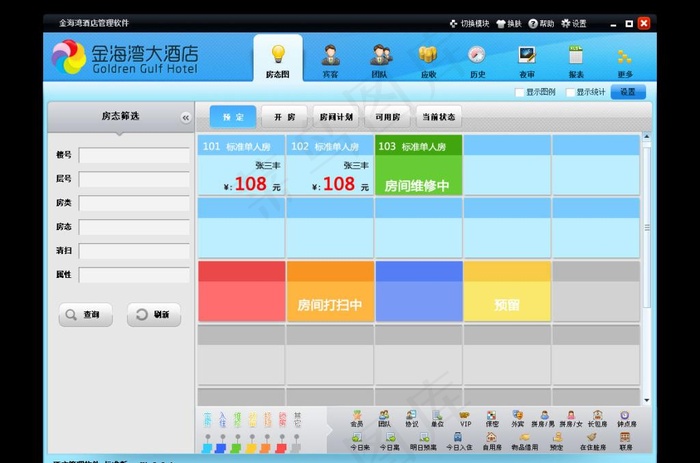Click the 清扫 filter field
This screenshot has height=463, width=700.
pyautogui.click(x=134, y=251)
